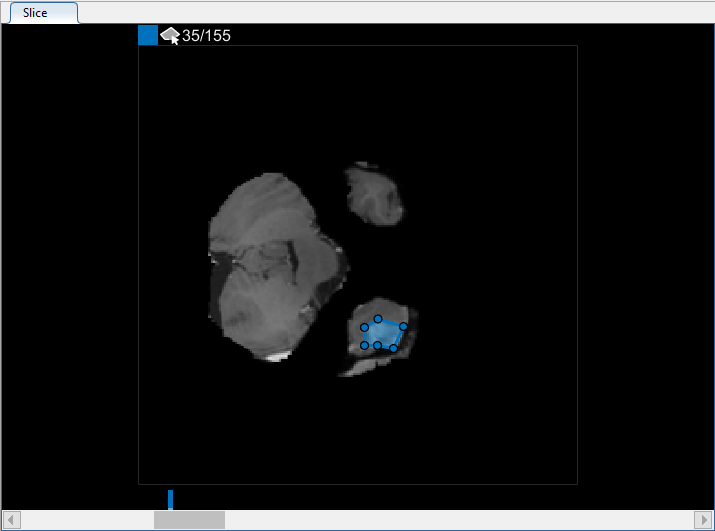This screenshot has width=715, height=531.
Task: Pick the upper-left polygon vertex handle
Action: click(x=364, y=328)
